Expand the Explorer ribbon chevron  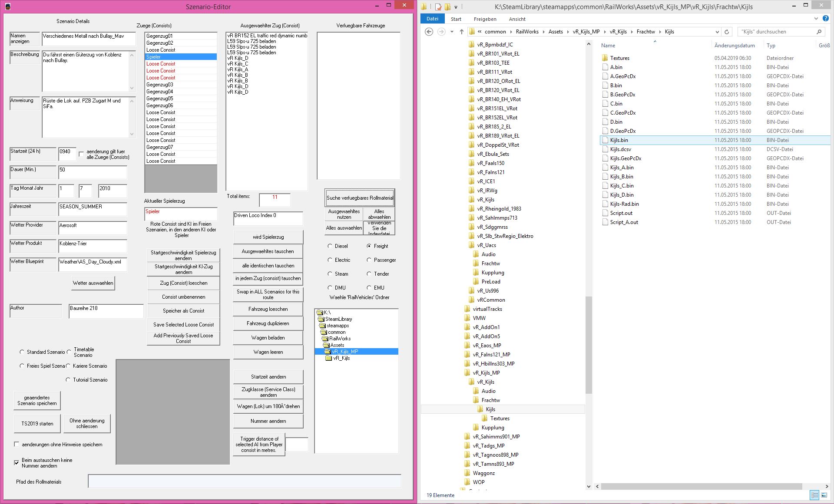coord(816,19)
